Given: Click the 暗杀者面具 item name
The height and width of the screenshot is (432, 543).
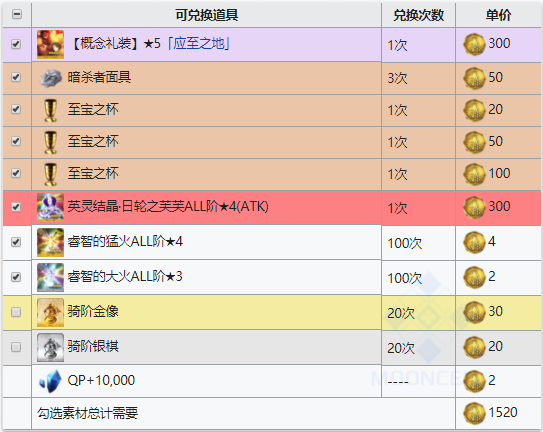Looking at the screenshot, I should coord(99,77).
